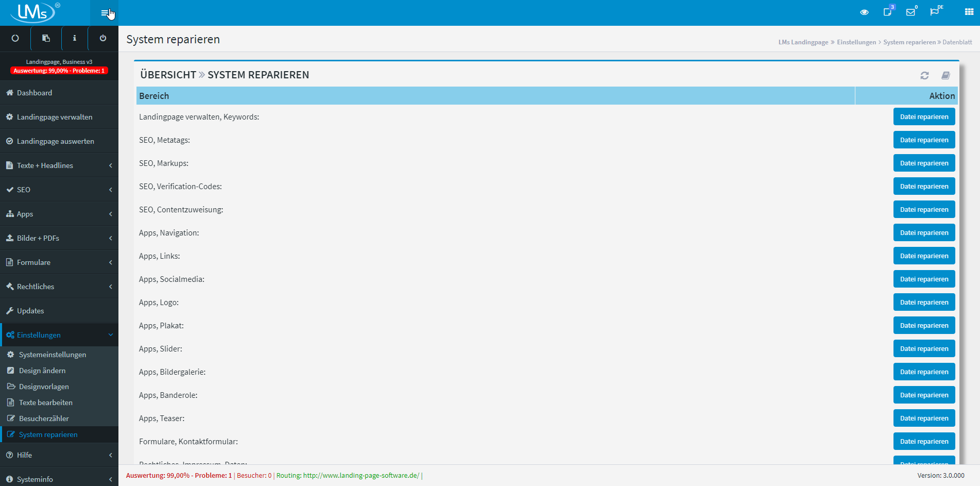Screen dimensions: 980x486
Task: Check the mail inbox icon
Action: pyautogui.click(x=912, y=12)
